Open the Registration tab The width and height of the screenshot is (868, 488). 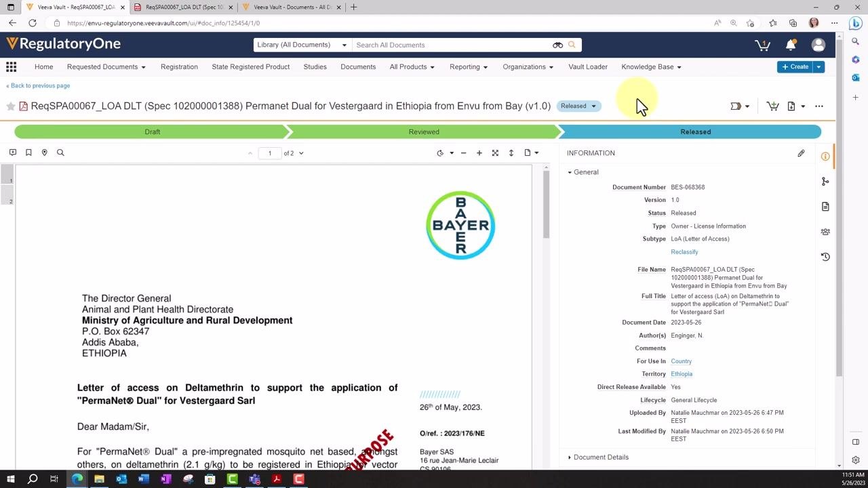179,66
